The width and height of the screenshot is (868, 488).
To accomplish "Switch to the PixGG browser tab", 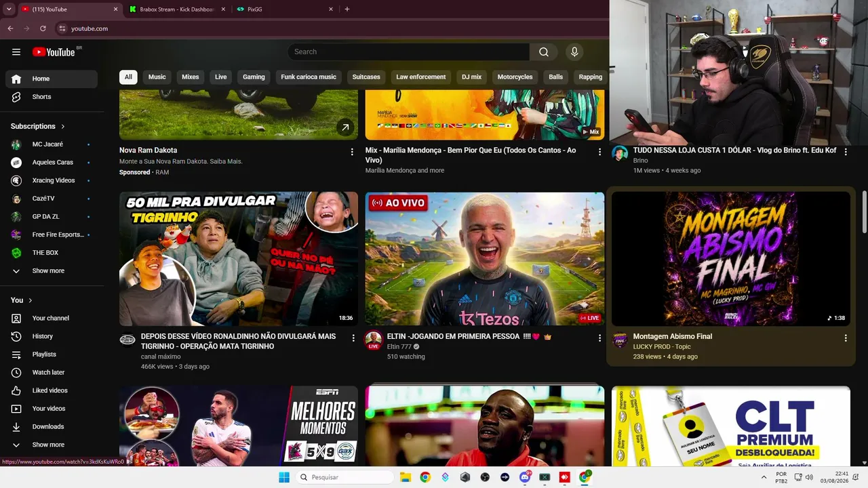I will point(284,9).
